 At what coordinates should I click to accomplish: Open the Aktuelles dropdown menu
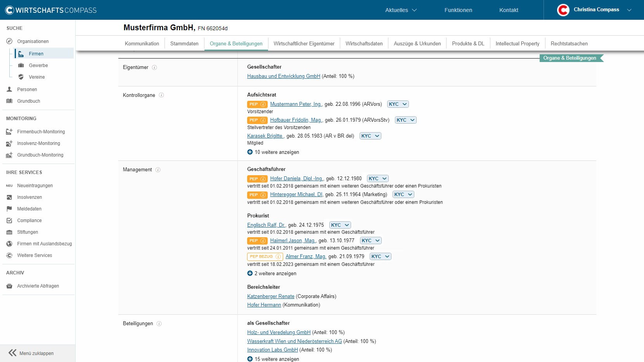click(x=401, y=10)
